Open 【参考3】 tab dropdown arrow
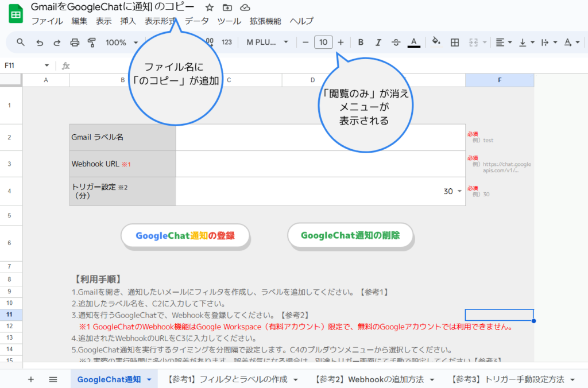Image resolution: width=588 pixels, height=388 pixels. pyautogui.click(x=572, y=380)
